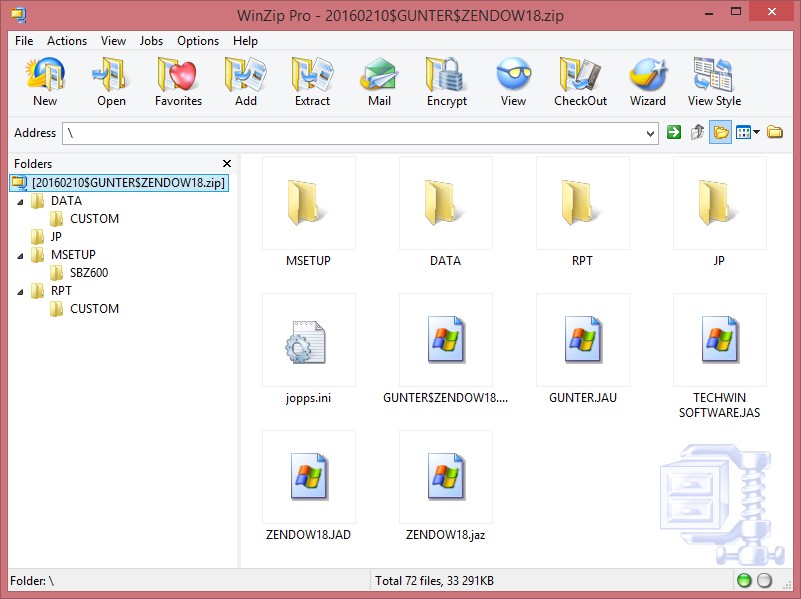This screenshot has width=801, height=599.
Task: Click the WinZip title bar app icon
Action: click(x=19, y=15)
